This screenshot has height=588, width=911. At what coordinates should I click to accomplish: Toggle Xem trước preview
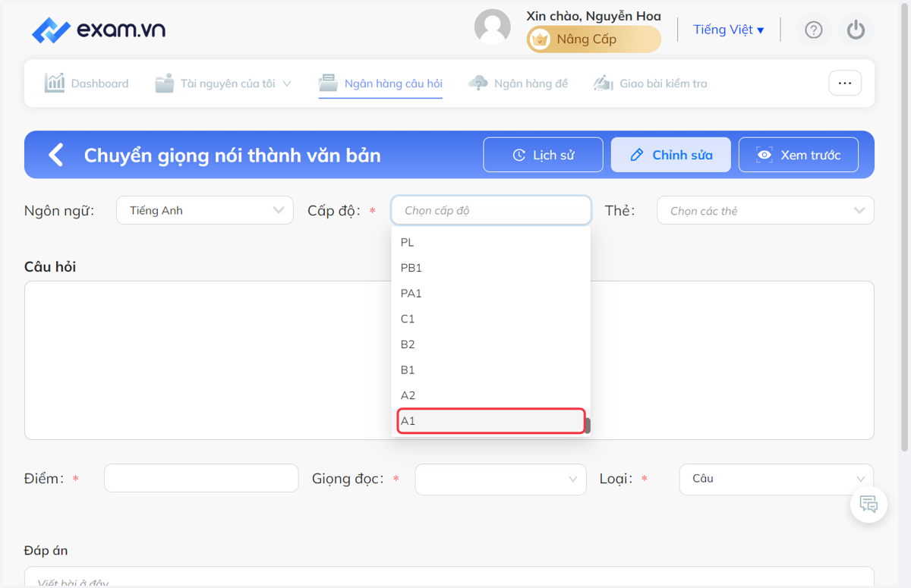coord(799,155)
